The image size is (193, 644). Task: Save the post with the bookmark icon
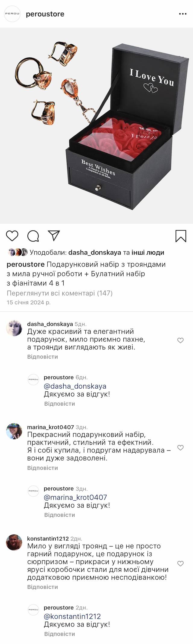coord(181,236)
